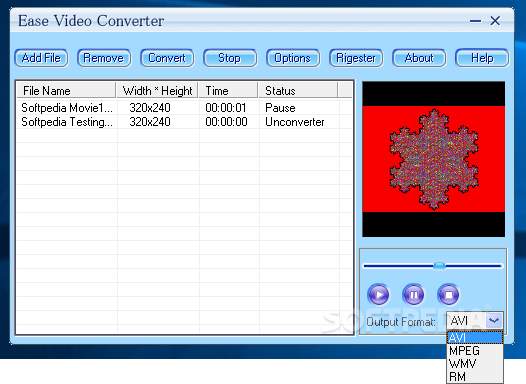Viewport: 526px width, 384px height.
Task: Click the preview seek slider thumb
Action: [439, 266]
